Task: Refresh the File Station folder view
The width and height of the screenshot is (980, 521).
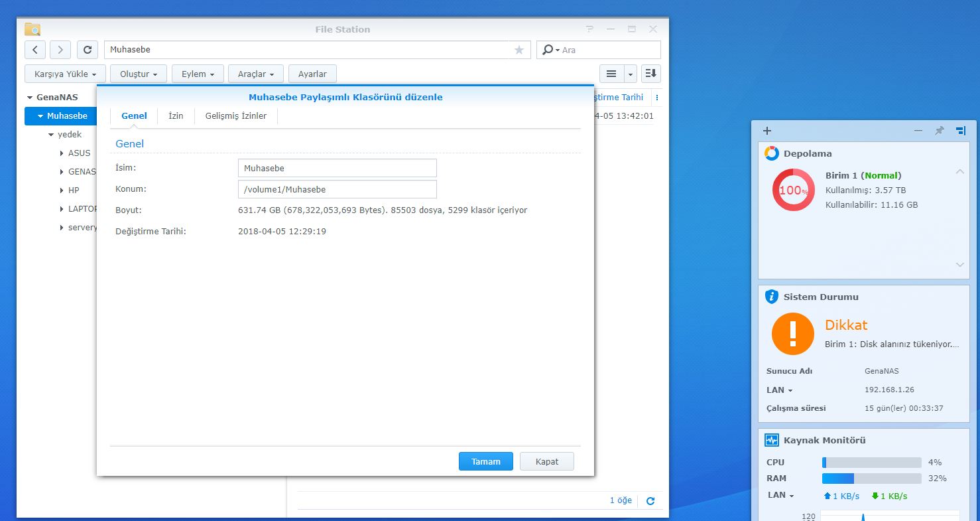Action: (x=88, y=50)
